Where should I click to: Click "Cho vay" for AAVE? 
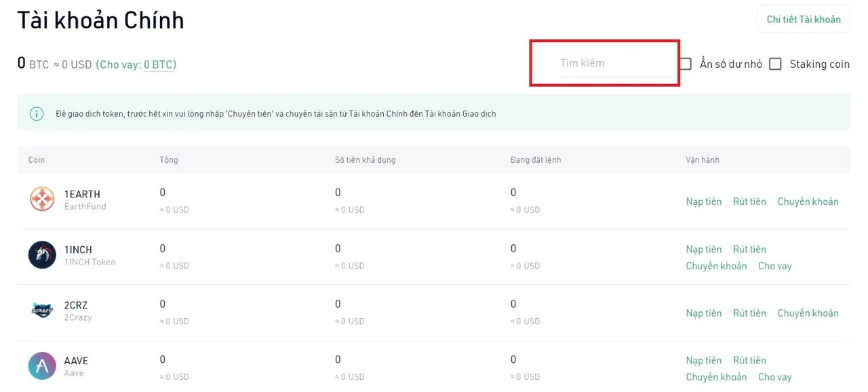coord(774,376)
